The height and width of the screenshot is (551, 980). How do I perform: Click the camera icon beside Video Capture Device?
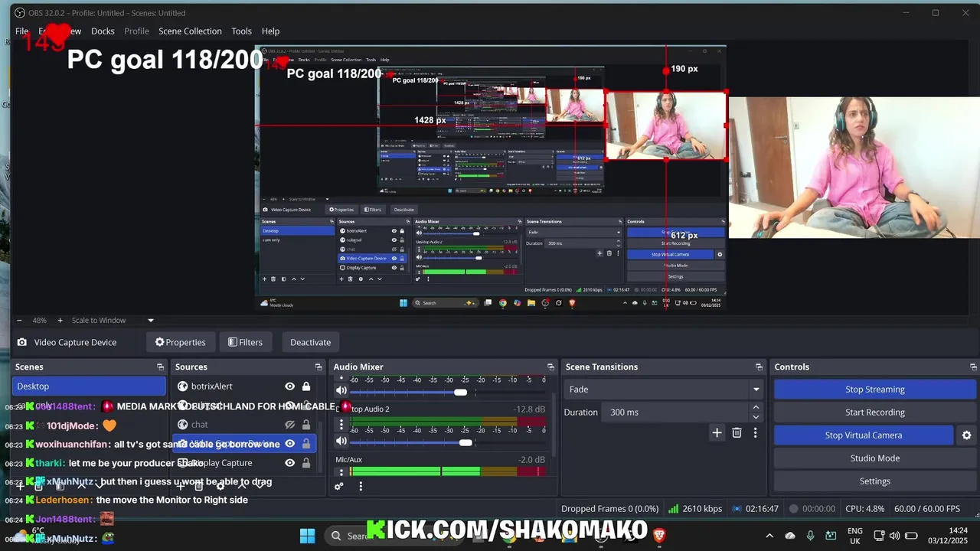click(x=22, y=342)
